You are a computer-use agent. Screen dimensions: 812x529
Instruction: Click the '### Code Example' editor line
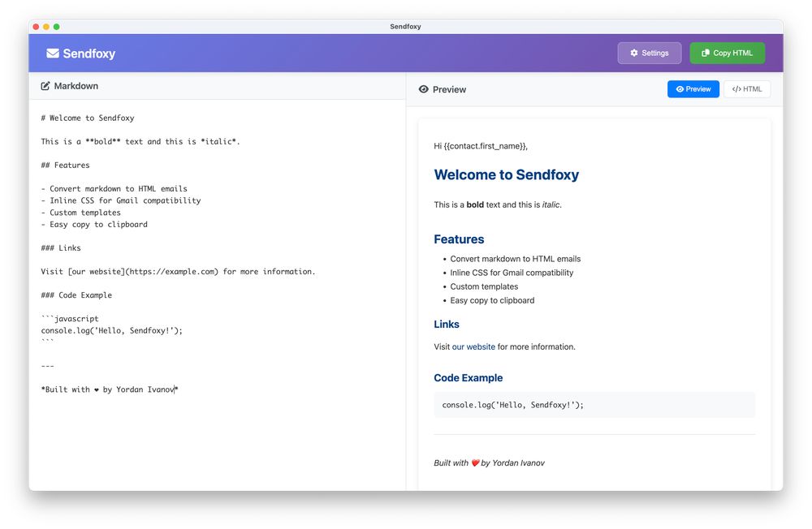point(76,295)
